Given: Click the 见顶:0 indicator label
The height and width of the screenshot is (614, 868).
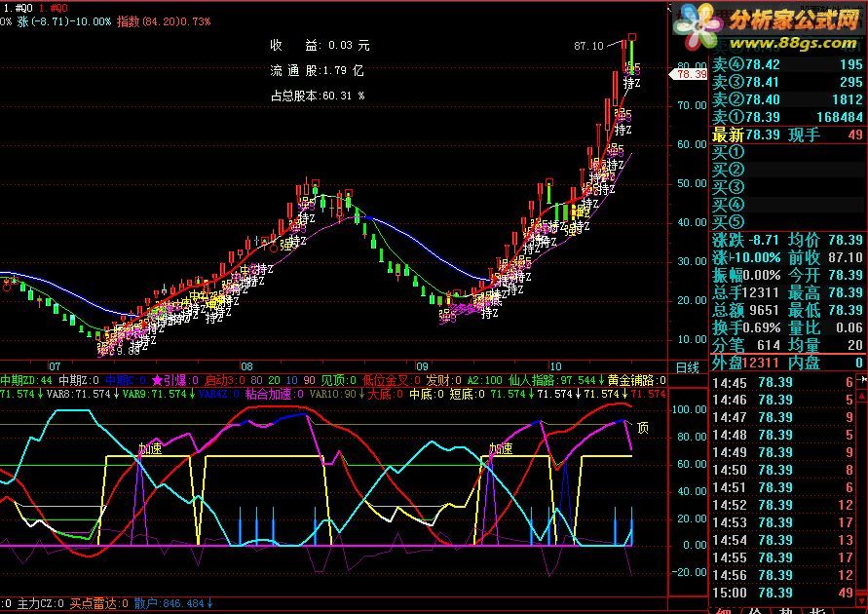Looking at the screenshot, I should click(x=339, y=380).
